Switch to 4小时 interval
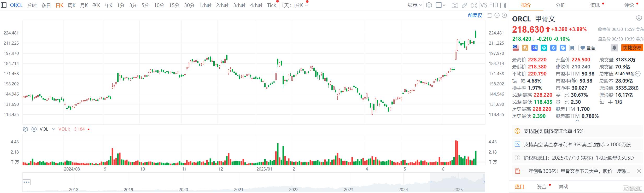This screenshot has width=644, height=193. [256, 5]
